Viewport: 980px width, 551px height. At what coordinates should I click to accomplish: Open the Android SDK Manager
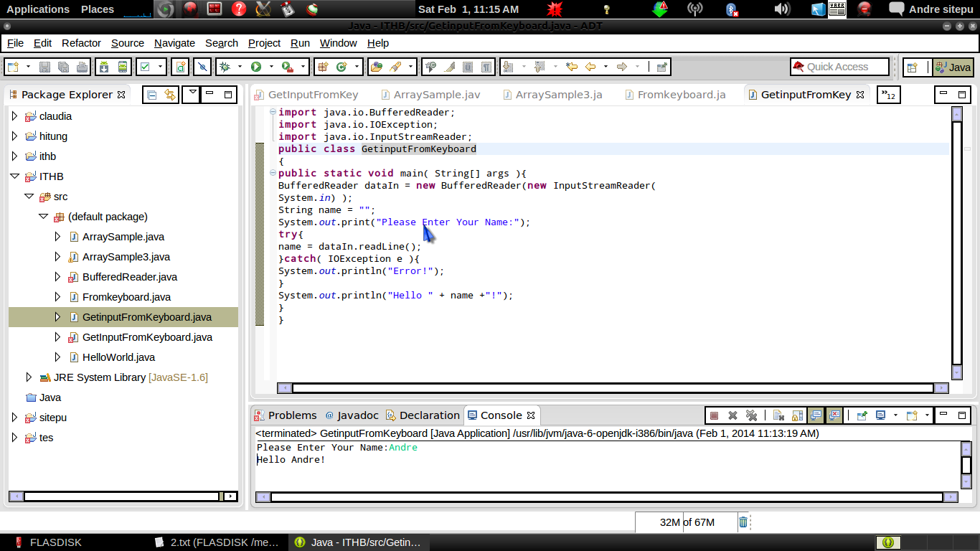(103, 67)
